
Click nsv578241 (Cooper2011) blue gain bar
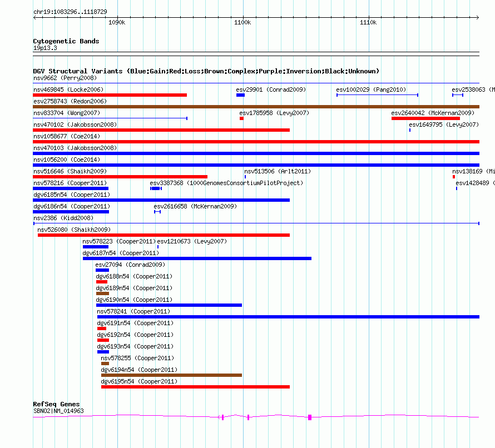288,317
